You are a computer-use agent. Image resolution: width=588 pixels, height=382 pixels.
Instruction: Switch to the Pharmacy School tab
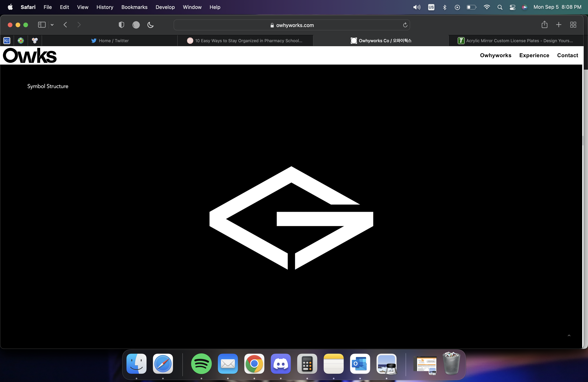245,40
